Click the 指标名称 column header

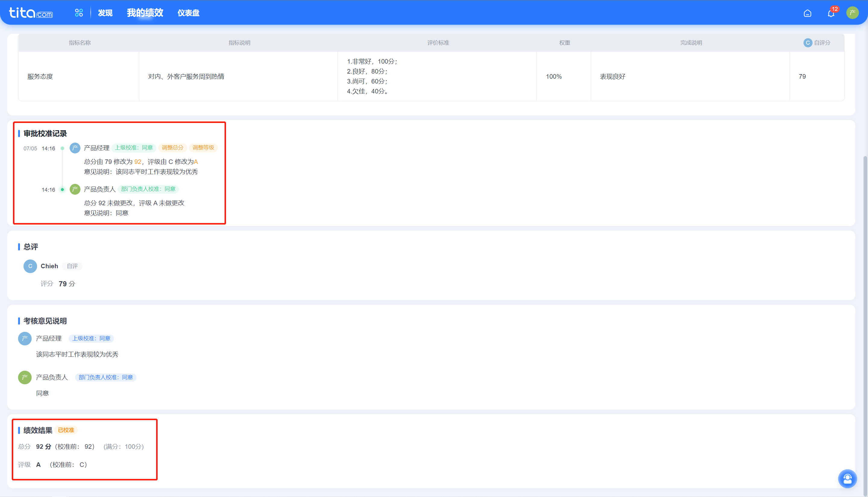click(x=80, y=43)
